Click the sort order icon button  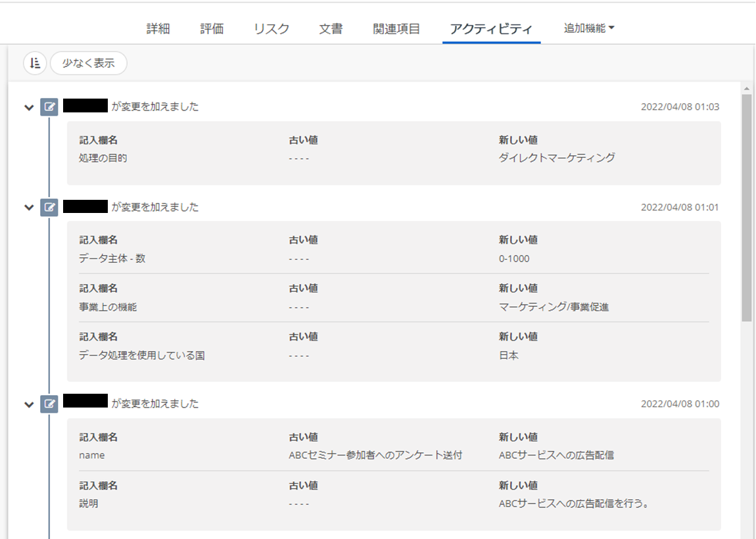(x=35, y=63)
